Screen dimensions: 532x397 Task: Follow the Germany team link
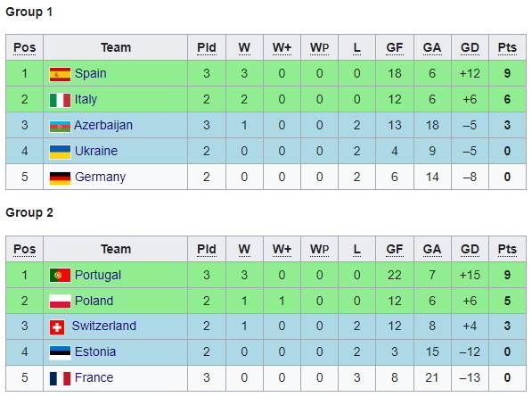pos(100,178)
